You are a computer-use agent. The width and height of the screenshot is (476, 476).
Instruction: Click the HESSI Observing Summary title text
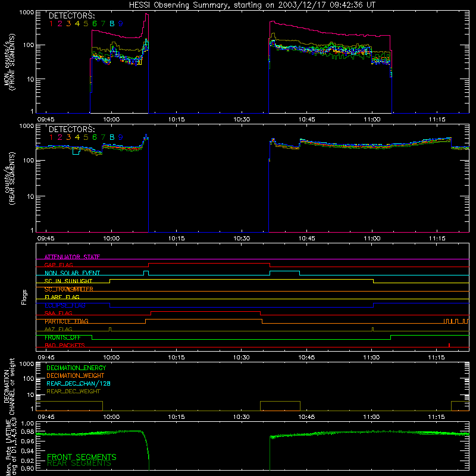pyautogui.click(x=252, y=5)
